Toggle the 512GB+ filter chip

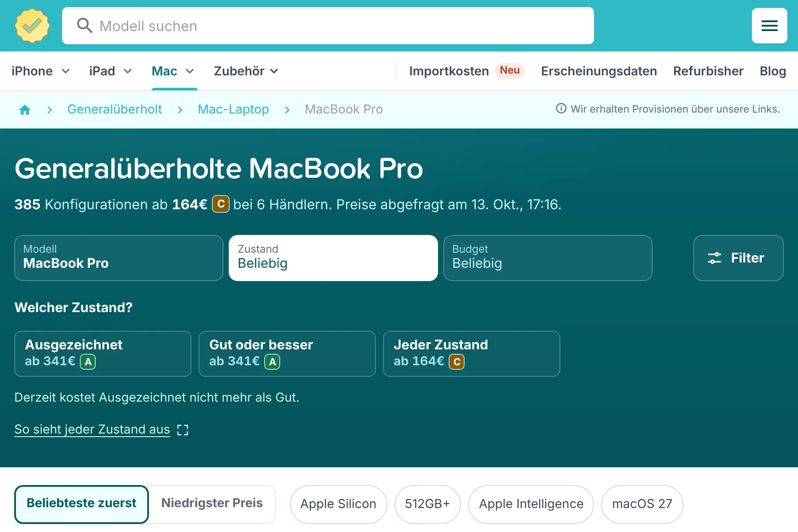tap(427, 504)
